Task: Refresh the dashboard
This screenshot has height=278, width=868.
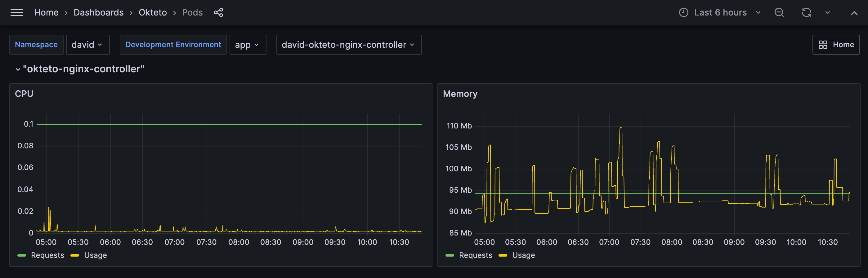Action: (806, 12)
